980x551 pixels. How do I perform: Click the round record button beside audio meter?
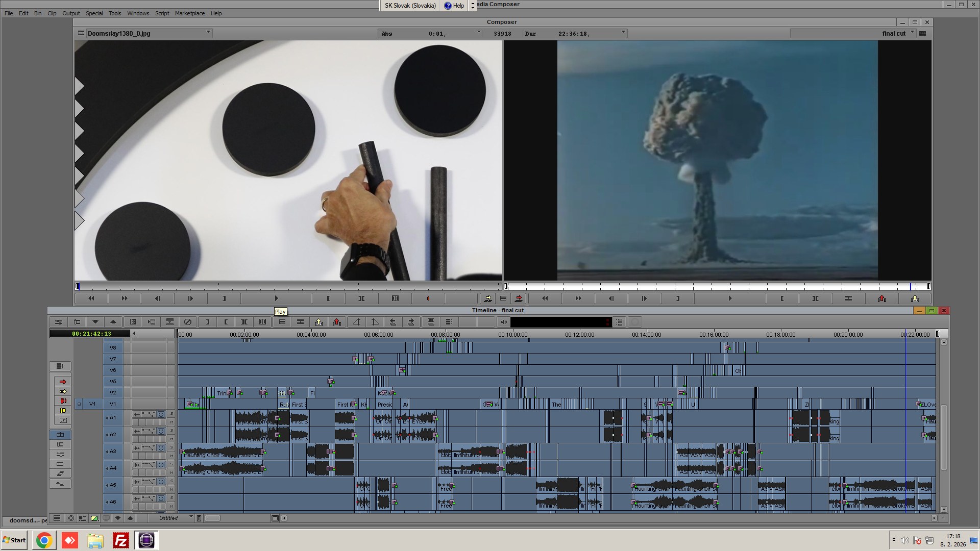634,322
